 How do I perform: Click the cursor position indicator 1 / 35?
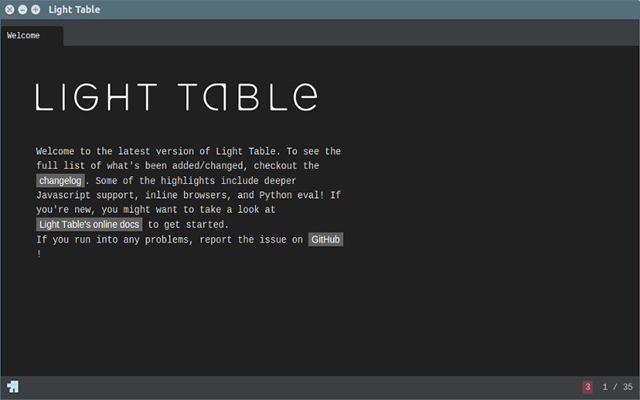pos(617,387)
